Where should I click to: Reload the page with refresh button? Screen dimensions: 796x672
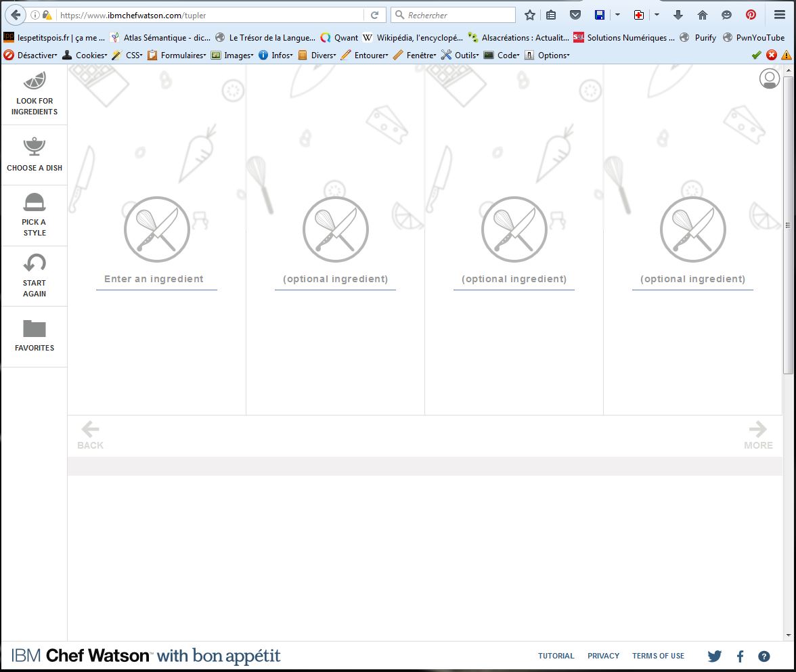pos(374,15)
